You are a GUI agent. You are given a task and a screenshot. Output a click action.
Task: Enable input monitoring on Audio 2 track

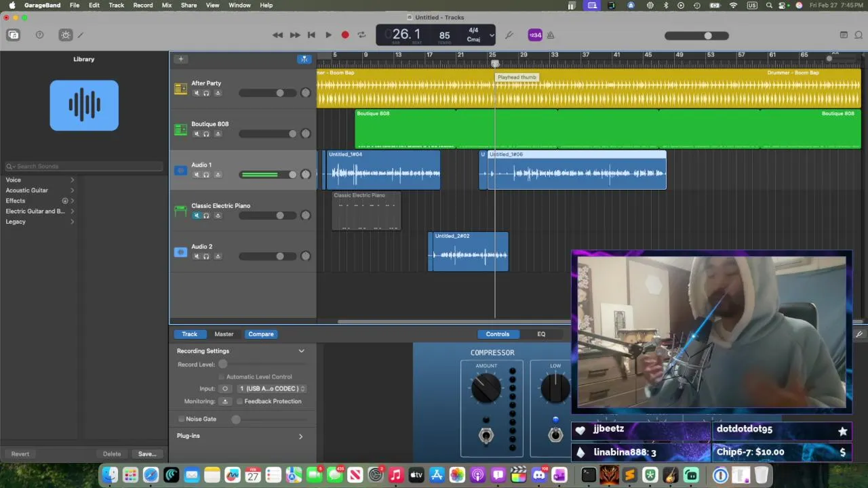(x=217, y=256)
